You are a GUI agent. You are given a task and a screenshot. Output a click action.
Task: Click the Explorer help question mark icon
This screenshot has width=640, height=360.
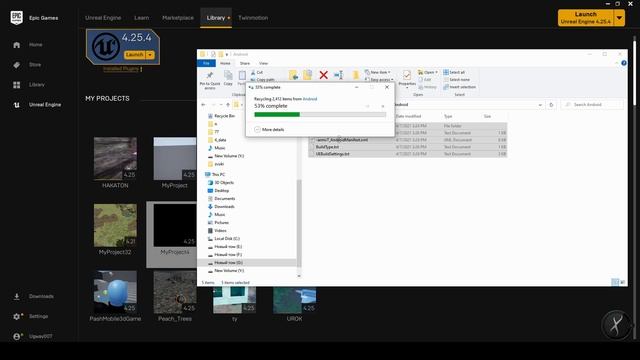(x=624, y=63)
